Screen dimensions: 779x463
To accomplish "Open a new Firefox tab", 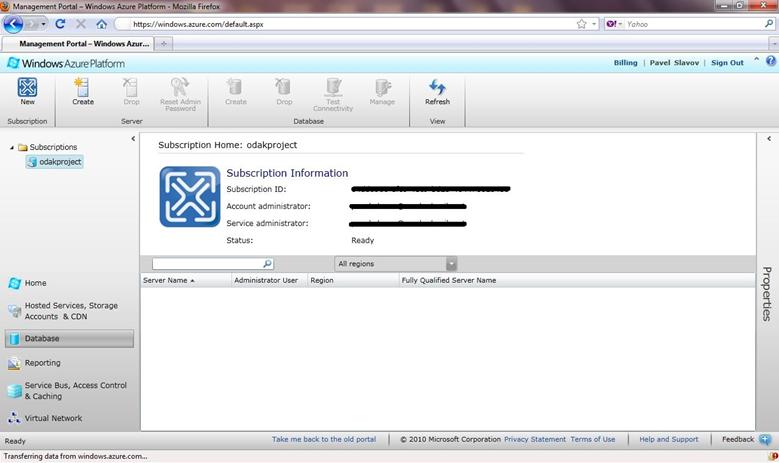I will [163, 44].
